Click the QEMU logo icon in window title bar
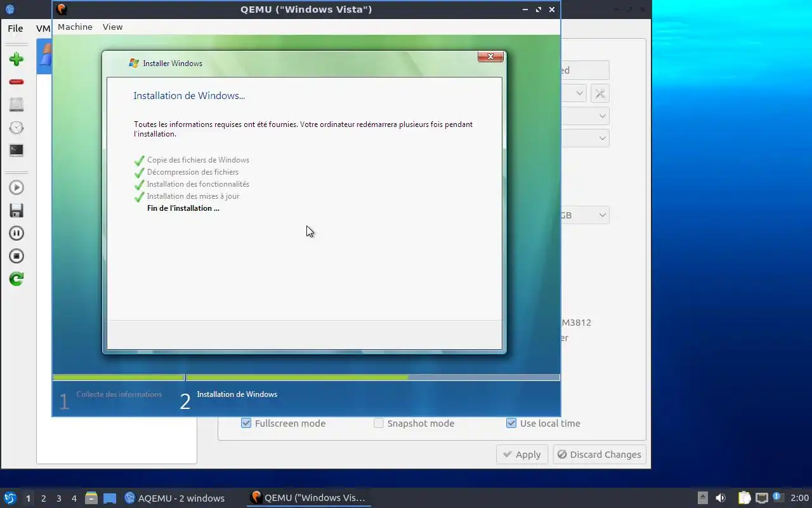Viewport: 812px width, 508px height. 62,10
